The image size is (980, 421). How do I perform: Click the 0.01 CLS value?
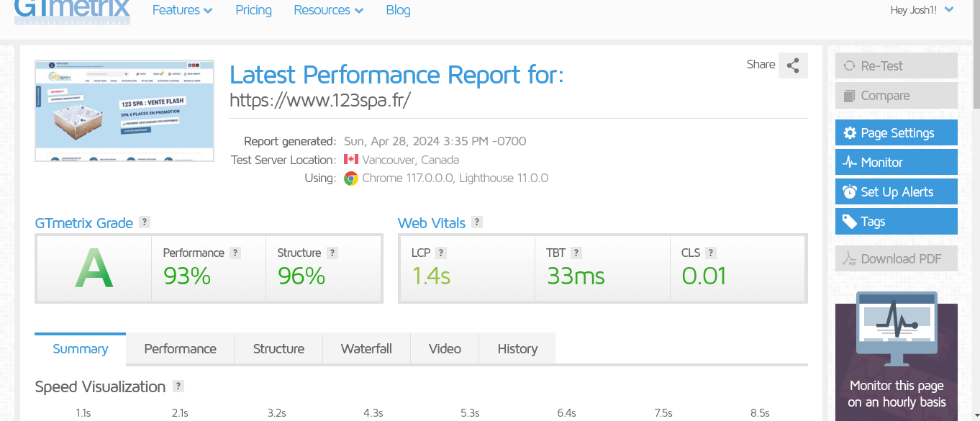pyautogui.click(x=704, y=276)
